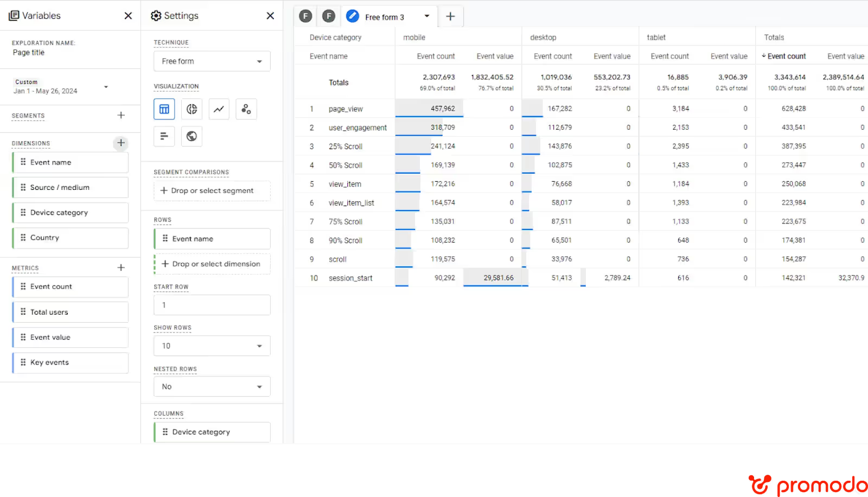Click the session_start row label
This screenshot has height=497, width=868.
pyautogui.click(x=350, y=278)
